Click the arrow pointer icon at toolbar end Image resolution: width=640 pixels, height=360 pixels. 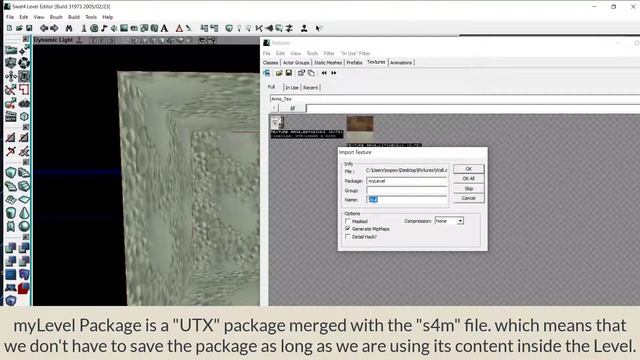pos(319,28)
